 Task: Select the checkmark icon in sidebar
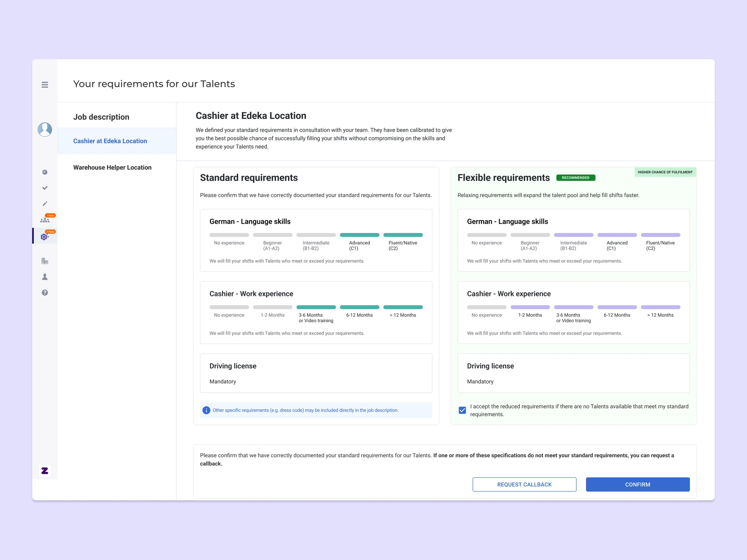point(45,188)
